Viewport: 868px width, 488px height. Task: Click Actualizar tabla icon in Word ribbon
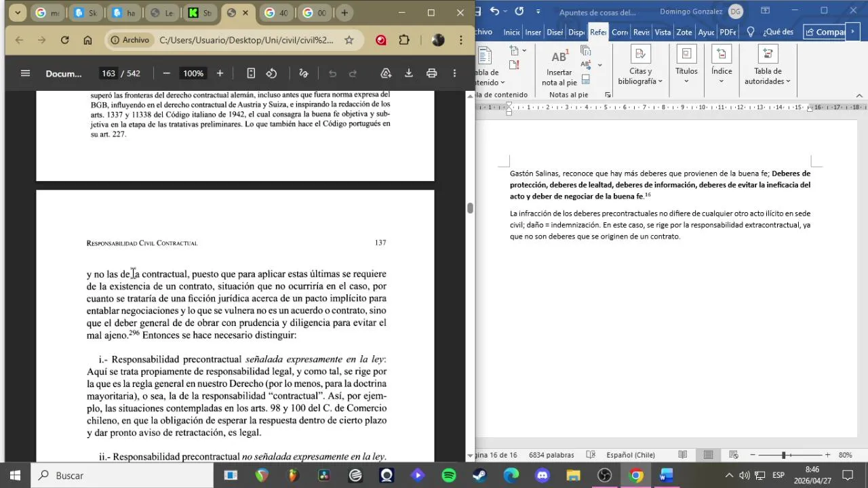click(514, 65)
